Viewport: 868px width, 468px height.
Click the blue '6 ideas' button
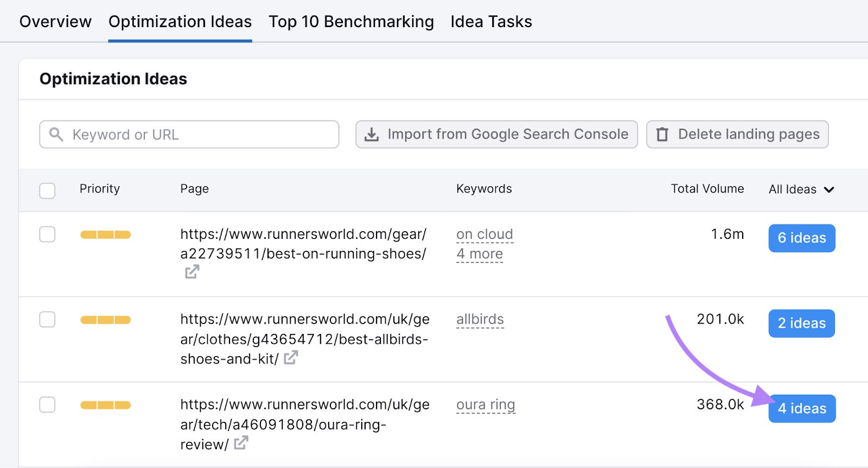click(x=802, y=238)
